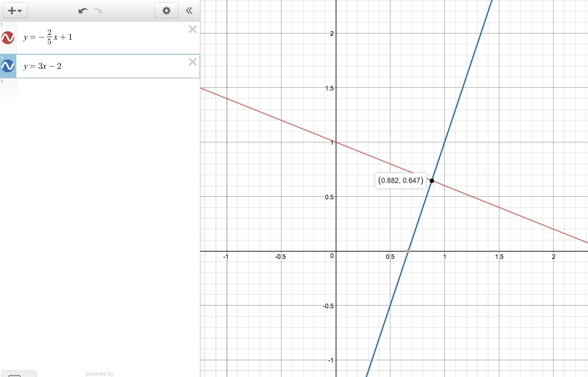Toggle visibility of the blue line expression

[8, 66]
